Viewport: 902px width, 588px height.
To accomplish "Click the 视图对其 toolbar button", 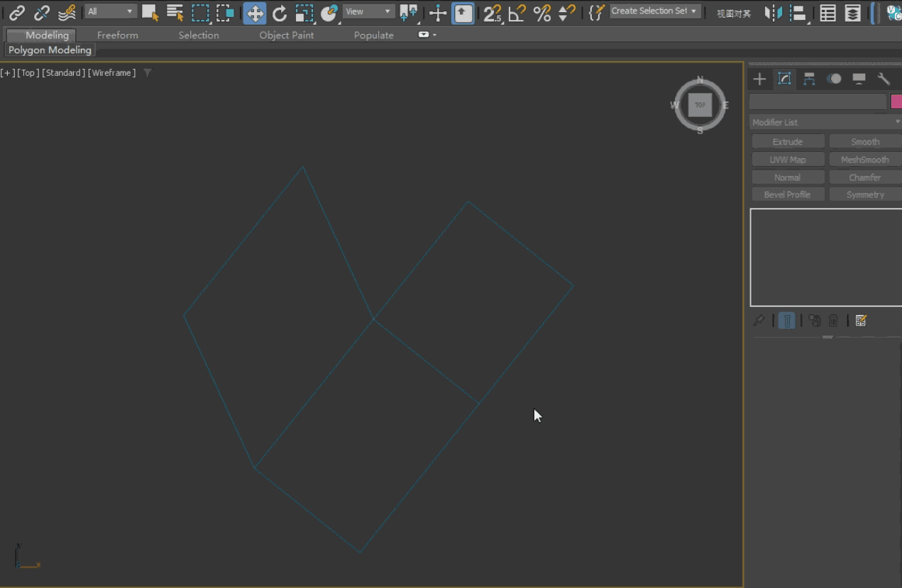I will 734,13.
